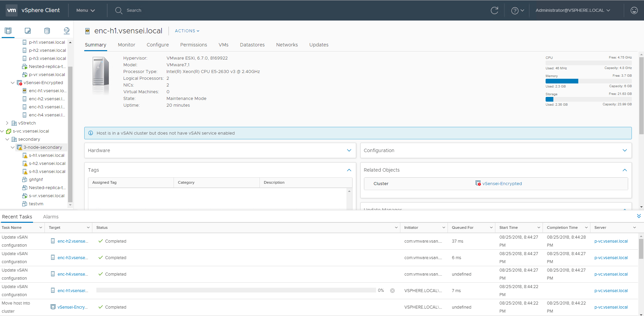This screenshot has width=644, height=316.
Task: Collapse the vSensei-Encrypted cluster tree node
Action: pos(12,83)
